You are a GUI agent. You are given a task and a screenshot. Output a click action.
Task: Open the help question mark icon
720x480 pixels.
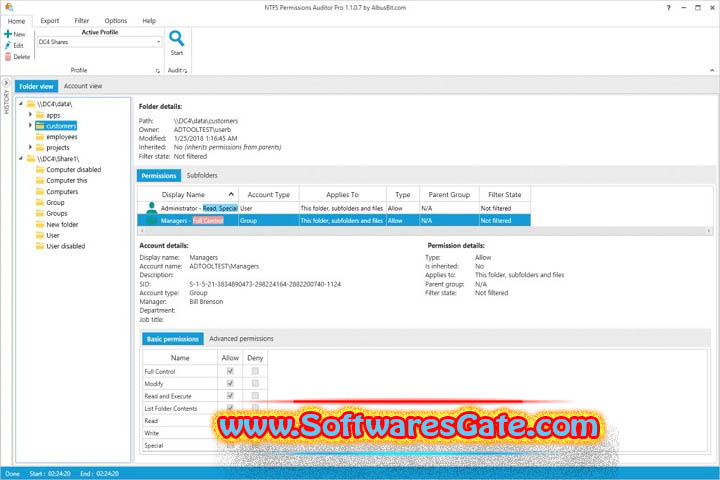(x=669, y=8)
